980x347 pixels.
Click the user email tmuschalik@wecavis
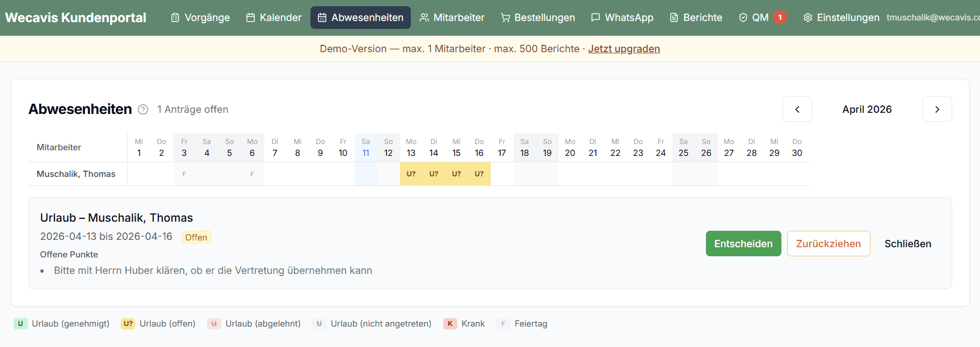point(933,18)
